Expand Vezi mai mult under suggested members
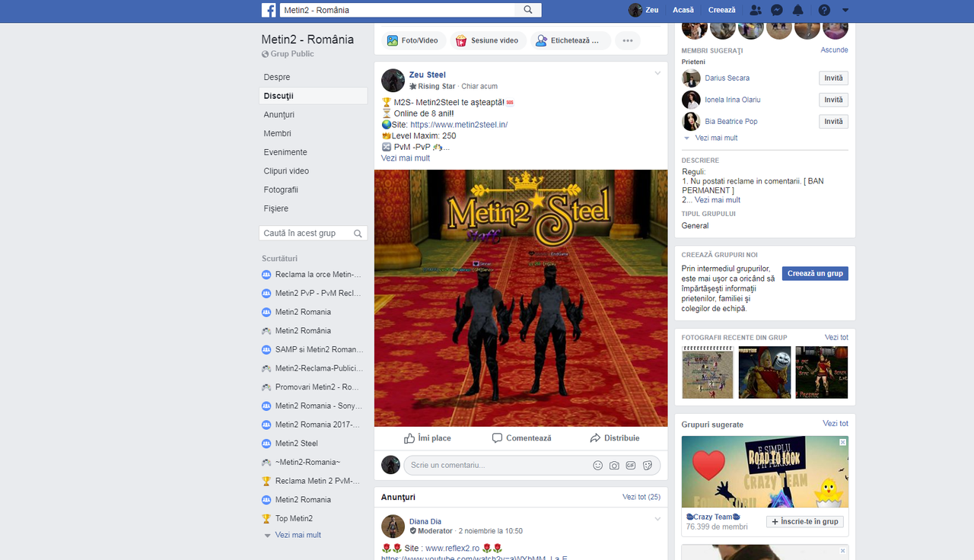 pyautogui.click(x=716, y=138)
